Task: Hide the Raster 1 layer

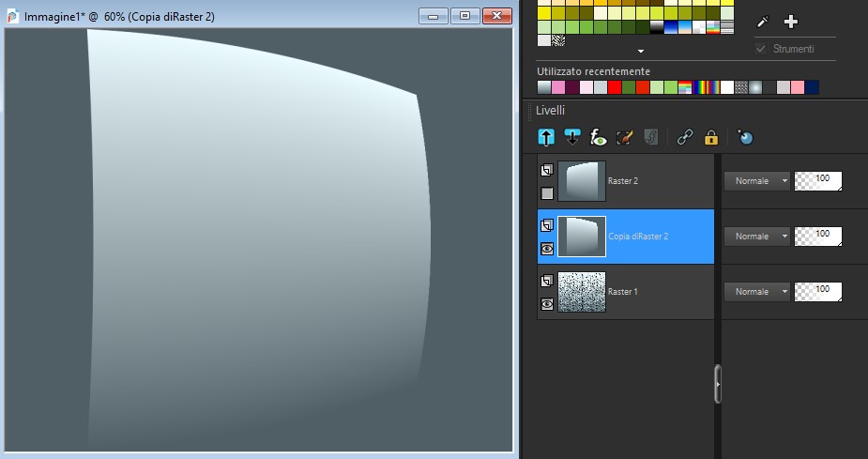Action: (547, 304)
